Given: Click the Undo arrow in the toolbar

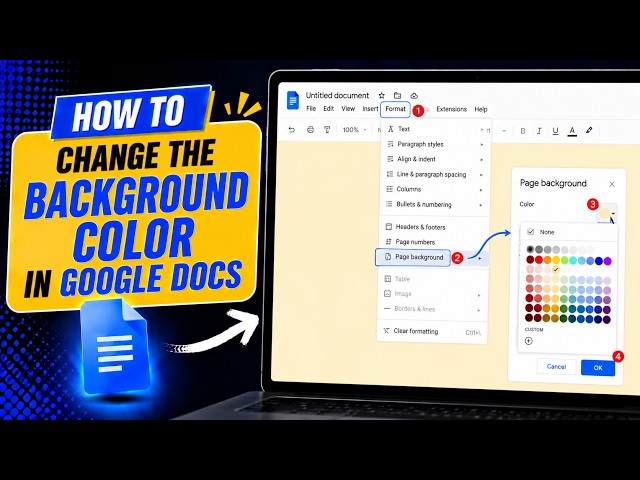Looking at the screenshot, I should point(291,130).
